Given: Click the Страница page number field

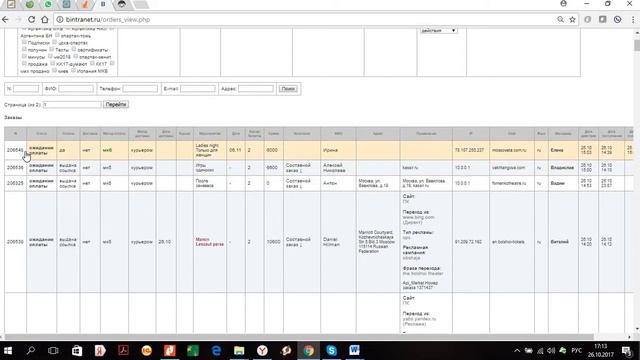Looking at the screenshot, I should tap(72, 104).
